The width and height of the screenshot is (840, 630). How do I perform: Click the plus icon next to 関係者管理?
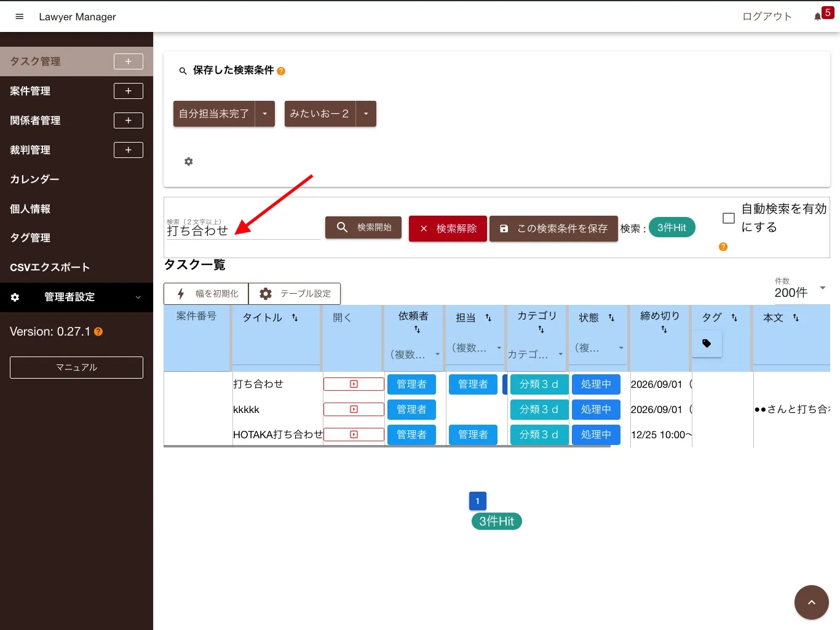(129, 120)
